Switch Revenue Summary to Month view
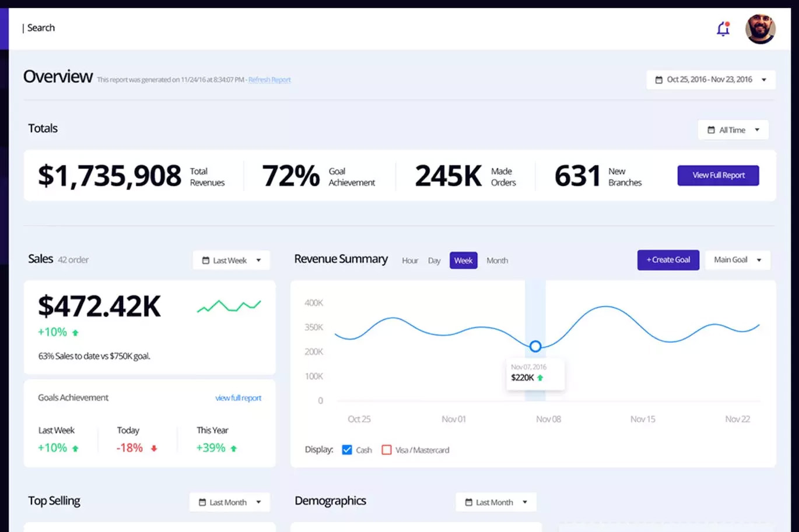799x532 pixels. point(497,260)
